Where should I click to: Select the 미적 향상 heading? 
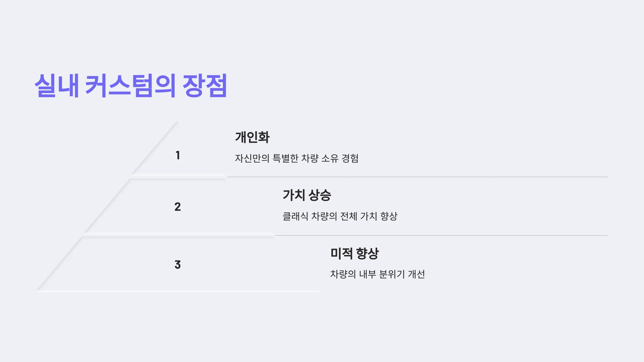(x=354, y=253)
